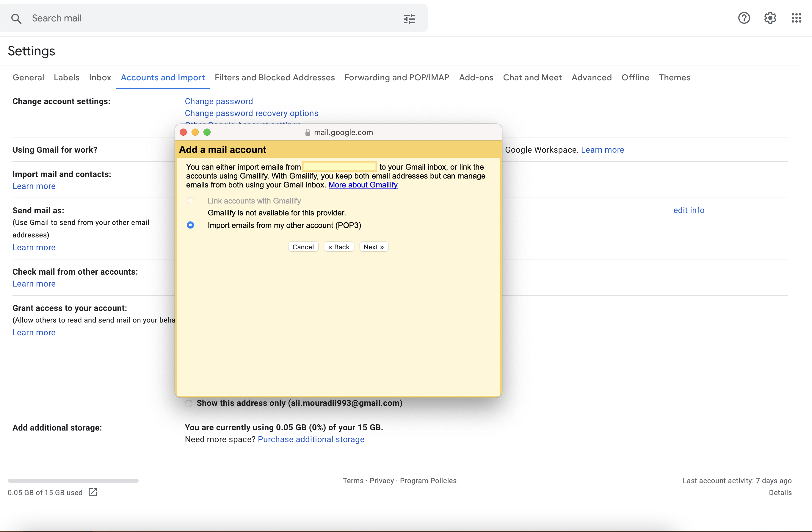Viewport: 812px width, 532px height.
Task: Go to the Themes tab
Action: 674,77
